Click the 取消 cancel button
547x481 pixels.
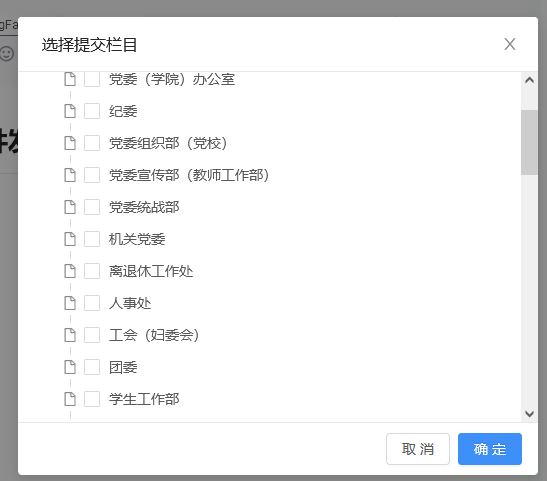click(x=418, y=449)
